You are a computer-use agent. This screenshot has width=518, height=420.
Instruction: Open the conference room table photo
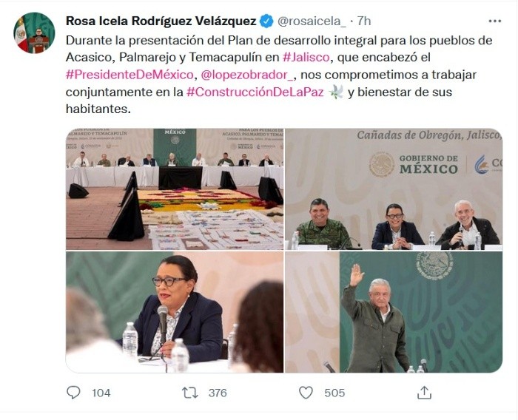(175, 189)
